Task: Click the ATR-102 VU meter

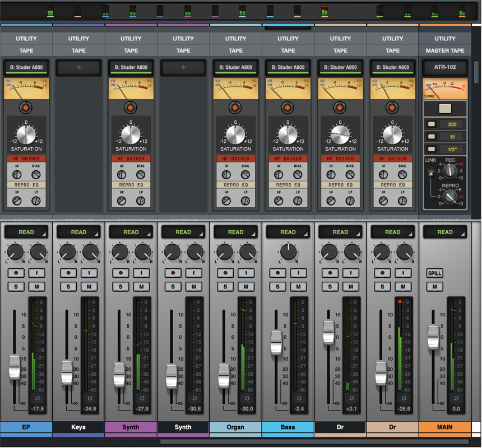Action: tap(445, 88)
